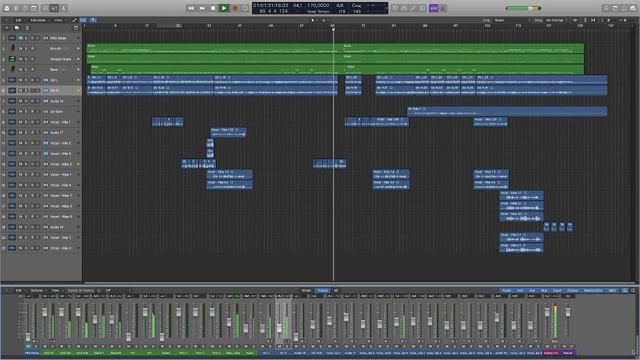Viewport: 640px width, 360px height.
Task: Open the Loop Browser icon
Action: click(x=624, y=8)
